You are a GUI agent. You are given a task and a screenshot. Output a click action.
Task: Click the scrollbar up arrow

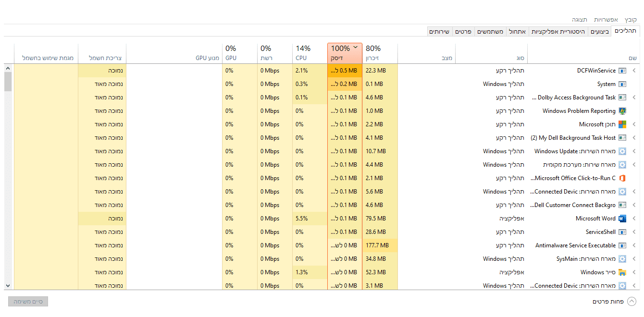click(8, 68)
